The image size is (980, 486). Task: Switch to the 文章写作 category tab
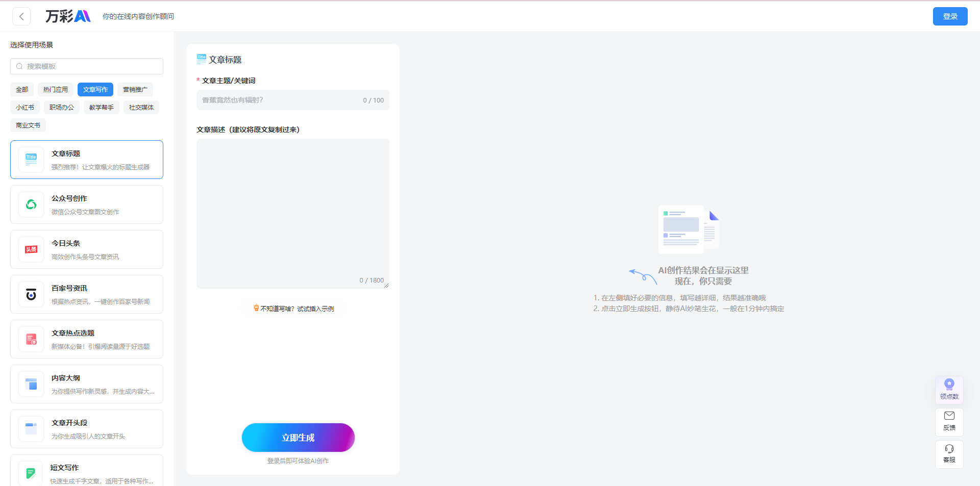point(95,89)
